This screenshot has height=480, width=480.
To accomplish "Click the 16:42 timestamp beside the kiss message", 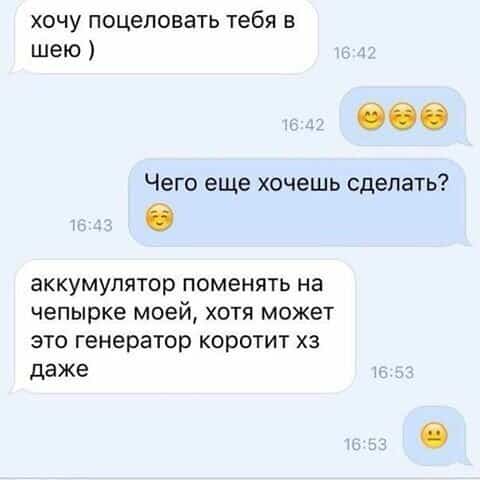I will pyautogui.click(x=355, y=53).
